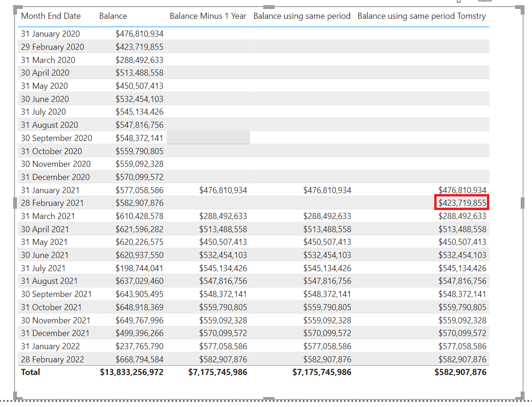Click the 31 July 2021 date cell
The image size is (532, 407).
pos(43,268)
